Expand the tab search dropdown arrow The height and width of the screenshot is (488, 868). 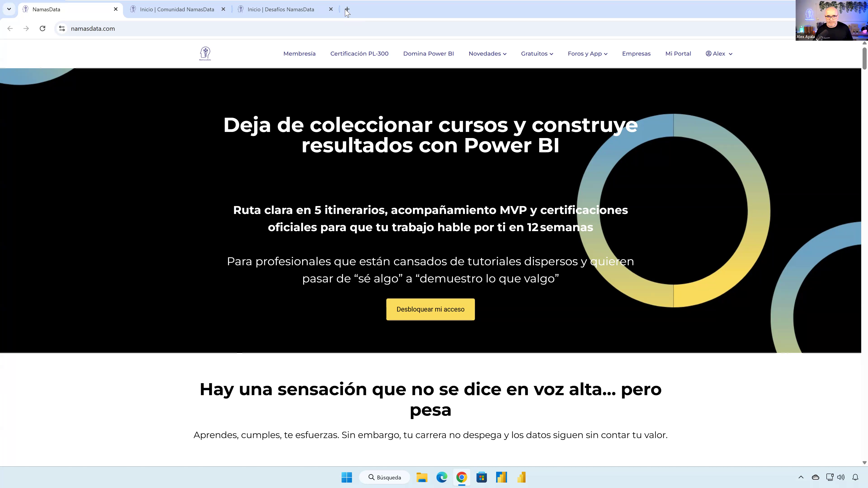click(x=9, y=9)
